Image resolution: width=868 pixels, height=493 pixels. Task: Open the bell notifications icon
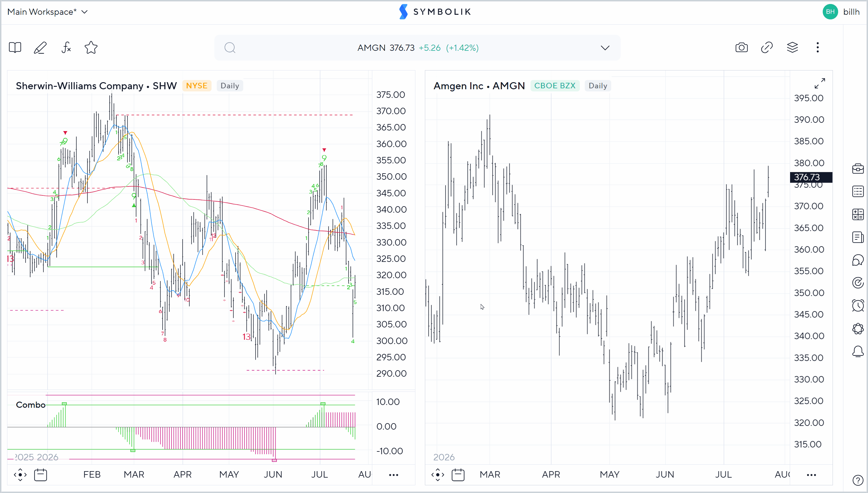click(858, 351)
